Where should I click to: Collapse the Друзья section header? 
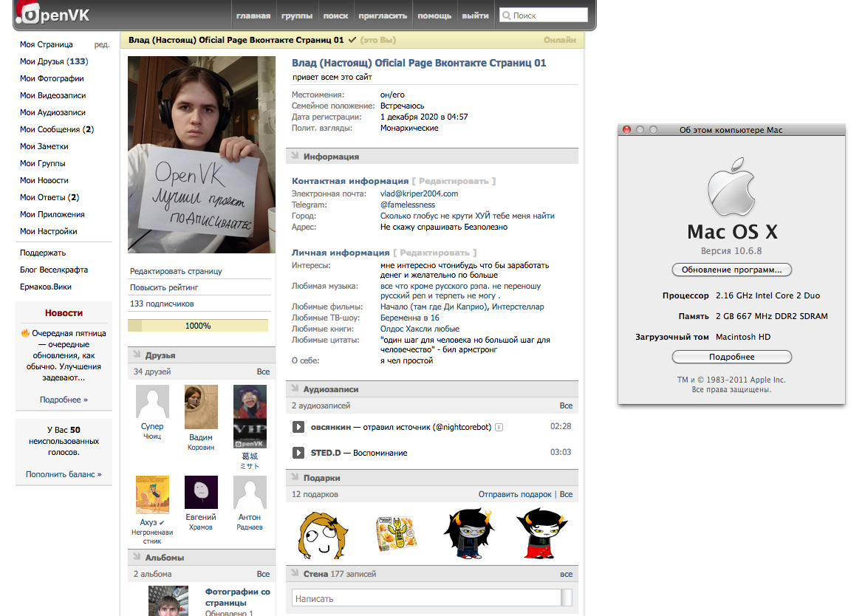click(x=137, y=355)
